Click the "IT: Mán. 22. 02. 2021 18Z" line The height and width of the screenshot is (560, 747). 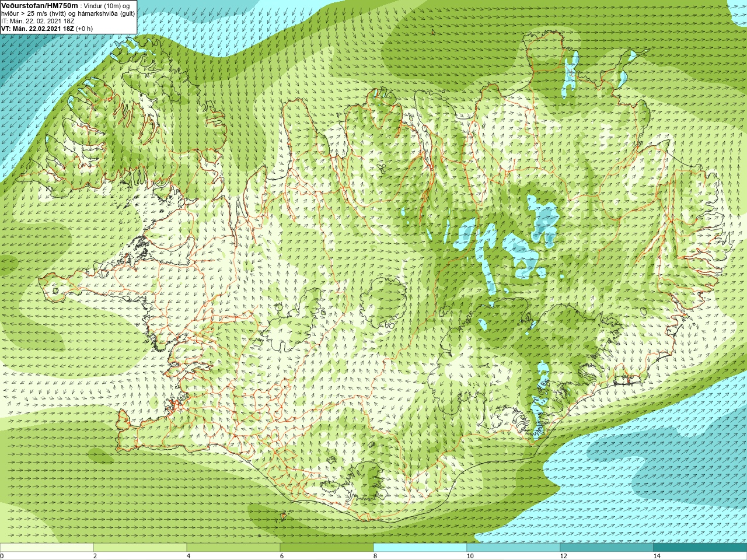[x=38, y=21]
